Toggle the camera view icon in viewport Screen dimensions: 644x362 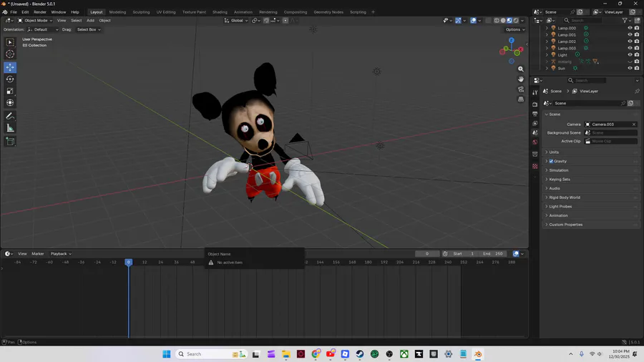(521, 89)
